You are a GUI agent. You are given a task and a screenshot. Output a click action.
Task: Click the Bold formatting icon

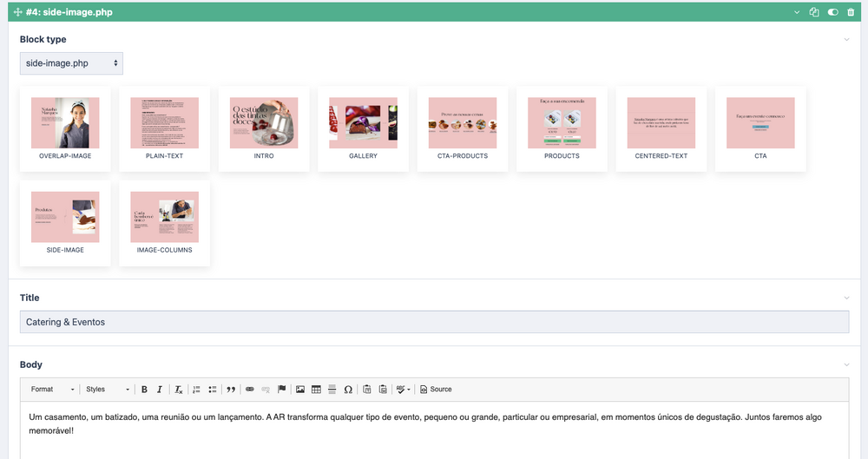(144, 390)
